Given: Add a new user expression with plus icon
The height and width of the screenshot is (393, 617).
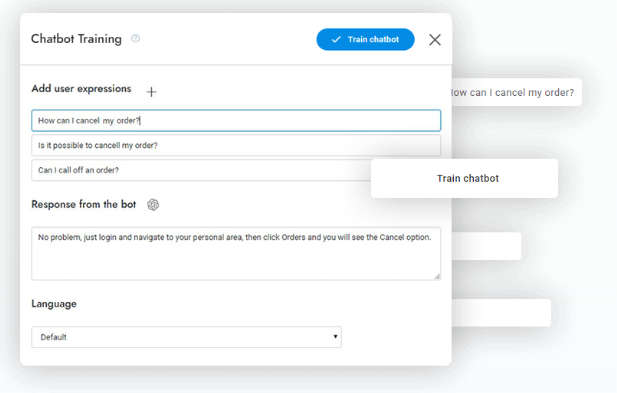Looking at the screenshot, I should (151, 92).
